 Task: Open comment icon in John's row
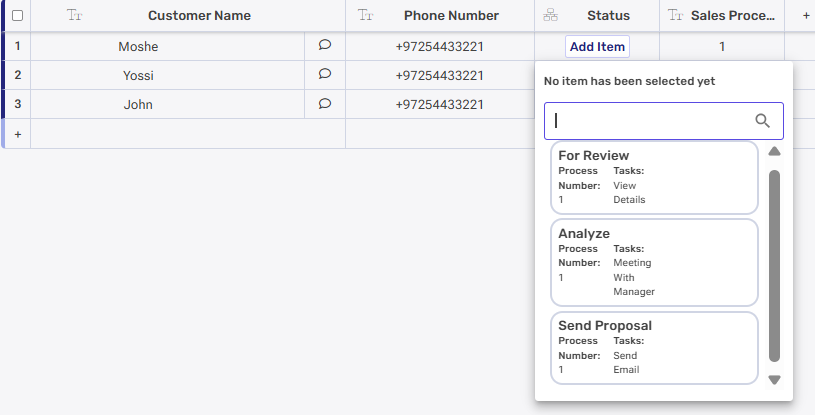pos(324,103)
